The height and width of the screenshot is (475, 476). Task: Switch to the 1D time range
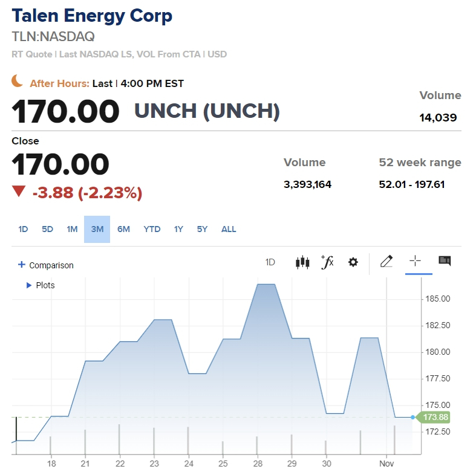tap(23, 229)
